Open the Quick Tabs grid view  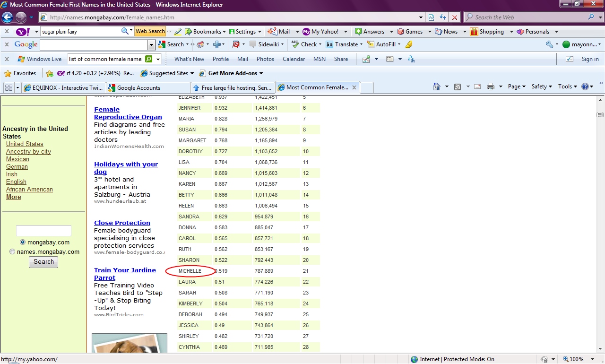(x=9, y=87)
